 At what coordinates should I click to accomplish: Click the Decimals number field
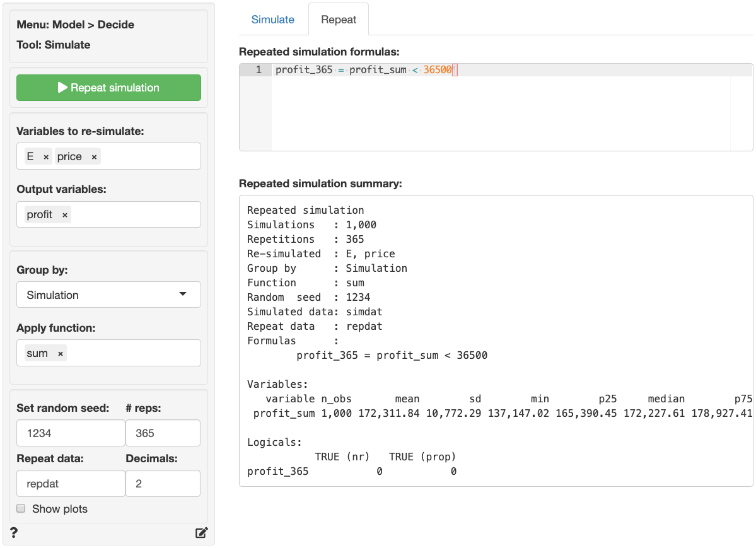tap(163, 484)
